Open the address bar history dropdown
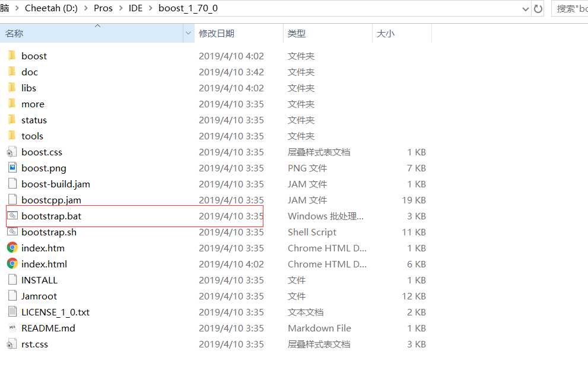 [525, 9]
